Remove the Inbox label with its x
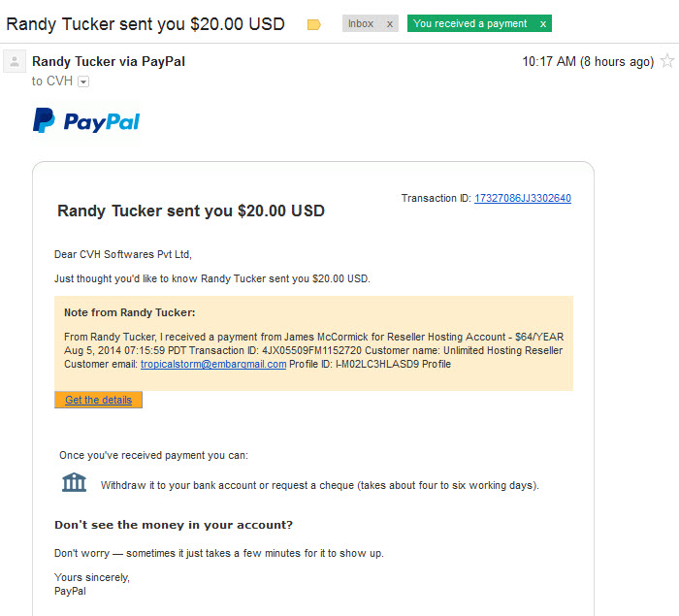The height and width of the screenshot is (616, 679). (x=390, y=24)
